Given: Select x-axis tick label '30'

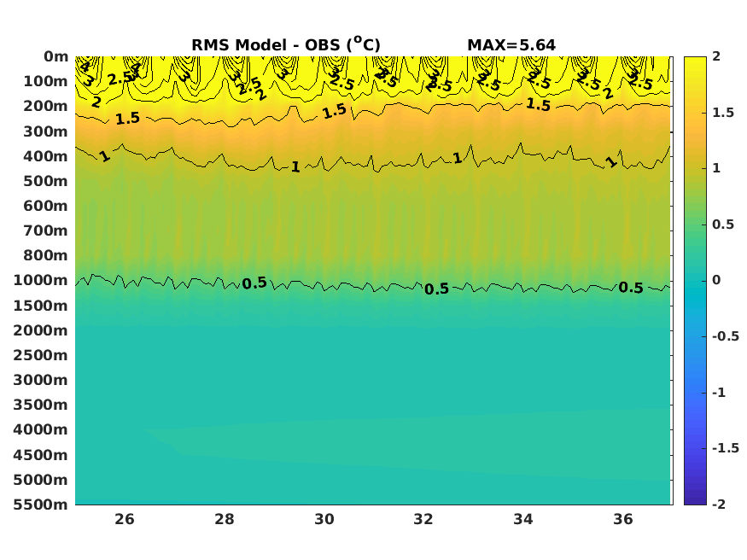Looking at the screenshot, I should [324, 519].
